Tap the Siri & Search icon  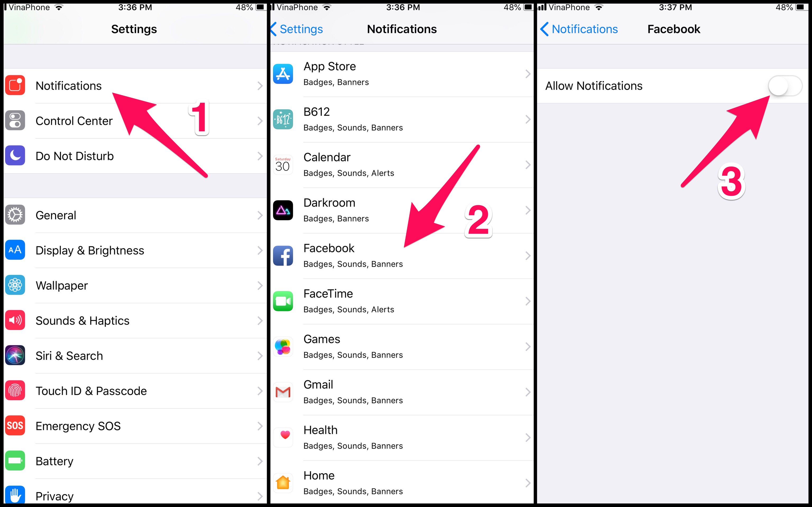[x=15, y=355]
